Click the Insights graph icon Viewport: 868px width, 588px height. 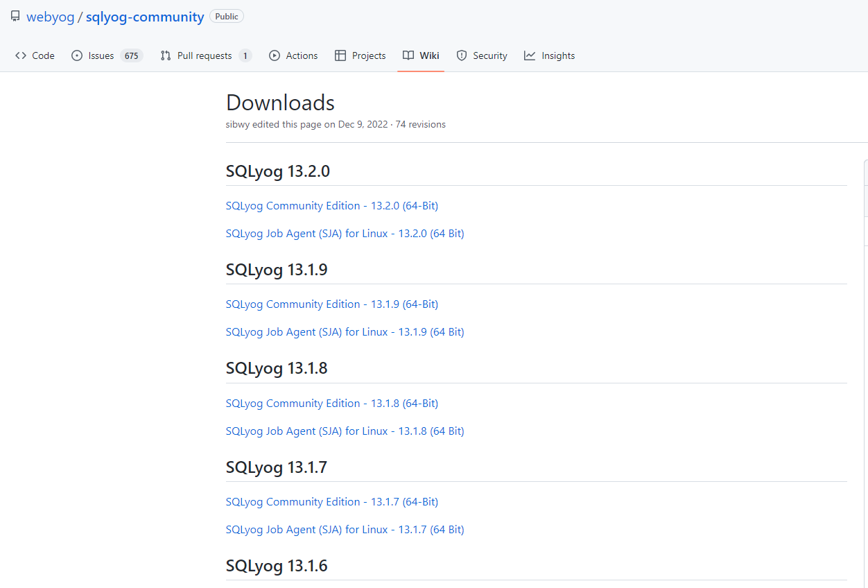click(x=530, y=55)
